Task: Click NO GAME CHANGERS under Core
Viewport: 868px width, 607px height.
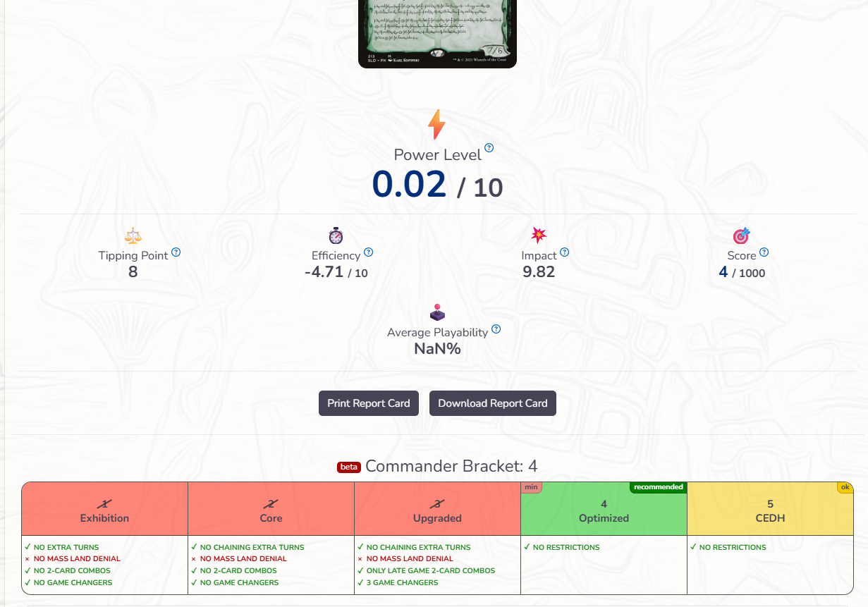Action: coord(239,583)
